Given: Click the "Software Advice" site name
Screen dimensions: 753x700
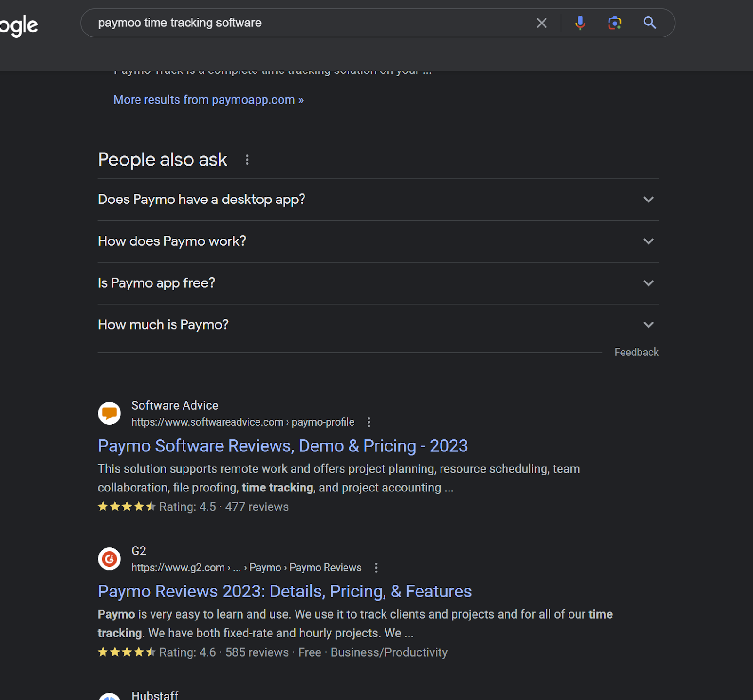Looking at the screenshot, I should [x=175, y=405].
